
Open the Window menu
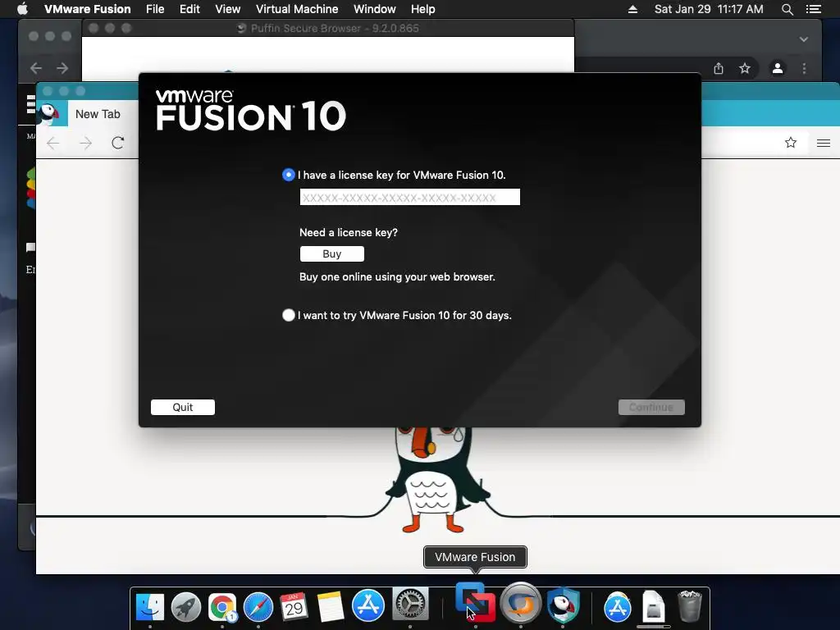(374, 9)
